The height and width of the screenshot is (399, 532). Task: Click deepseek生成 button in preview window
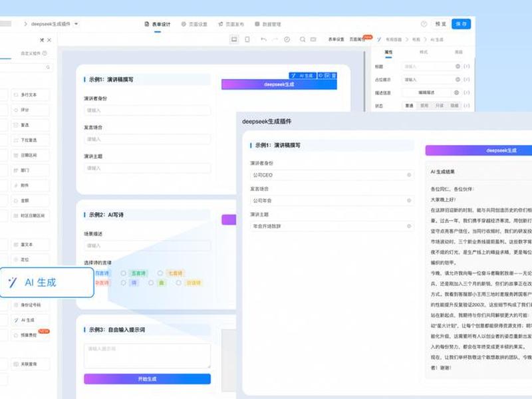click(479, 150)
